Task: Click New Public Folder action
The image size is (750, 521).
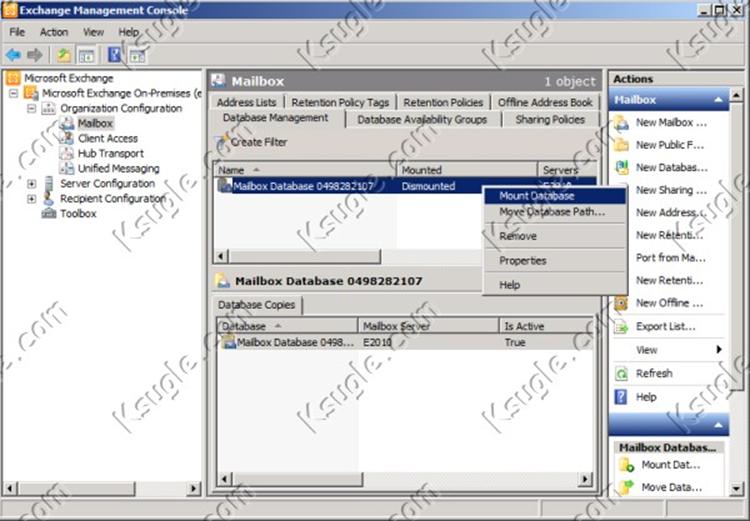Action: [670, 145]
